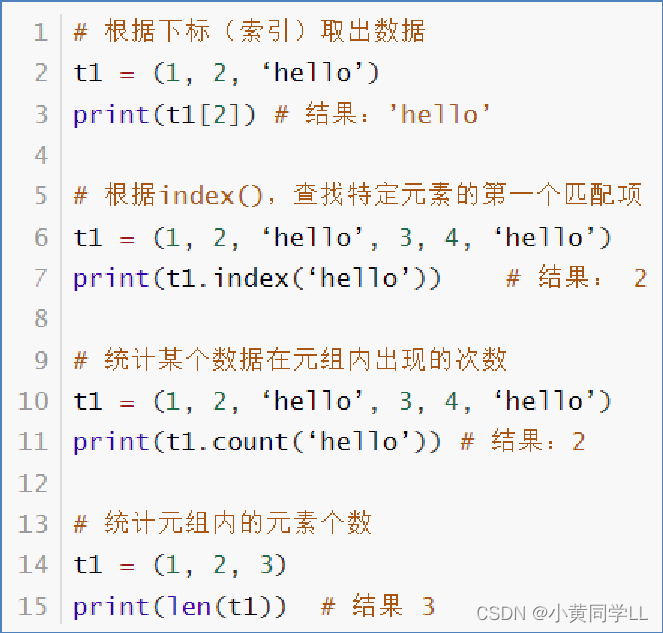
Task: Click empty line number 4
Action: (41, 155)
